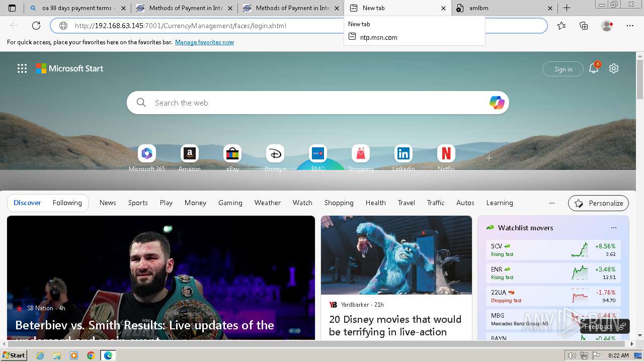The height and width of the screenshot is (362, 644).
Task: Expand more feed categories ellipsis
Action: (x=552, y=203)
